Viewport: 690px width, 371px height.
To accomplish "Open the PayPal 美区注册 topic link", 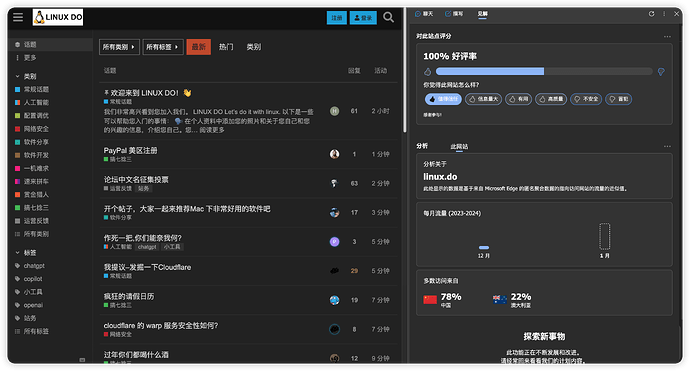I will click(x=131, y=150).
